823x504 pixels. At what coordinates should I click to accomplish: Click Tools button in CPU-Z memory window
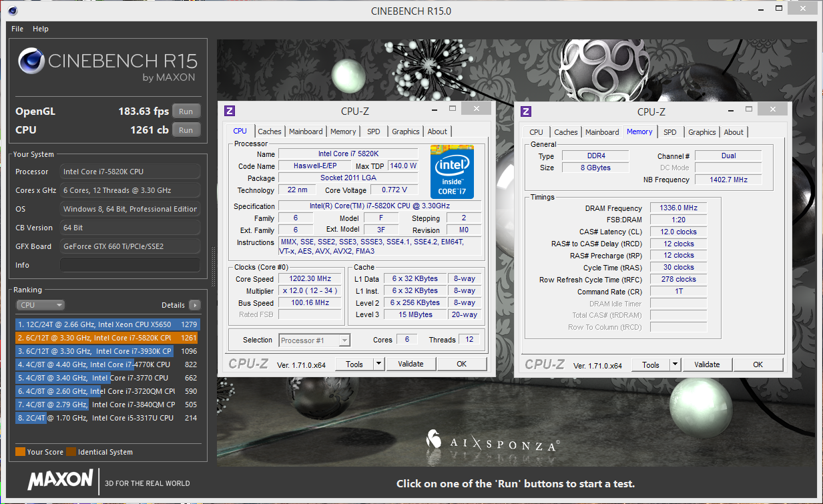click(651, 364)
